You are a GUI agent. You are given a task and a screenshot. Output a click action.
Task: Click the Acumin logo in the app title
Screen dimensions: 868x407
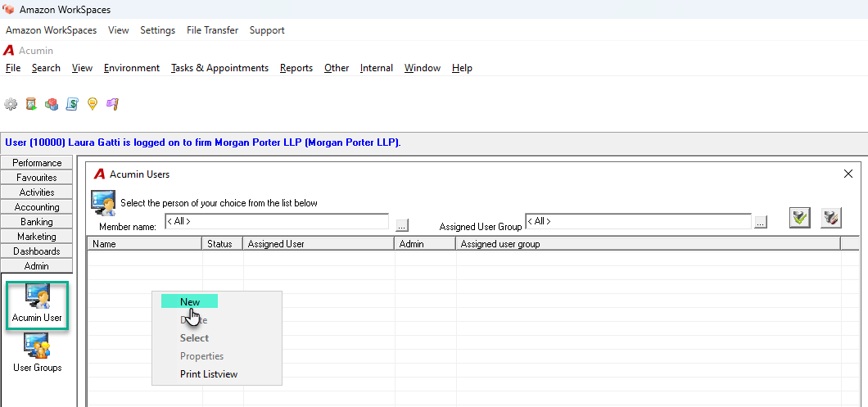[x=8, y=51]
